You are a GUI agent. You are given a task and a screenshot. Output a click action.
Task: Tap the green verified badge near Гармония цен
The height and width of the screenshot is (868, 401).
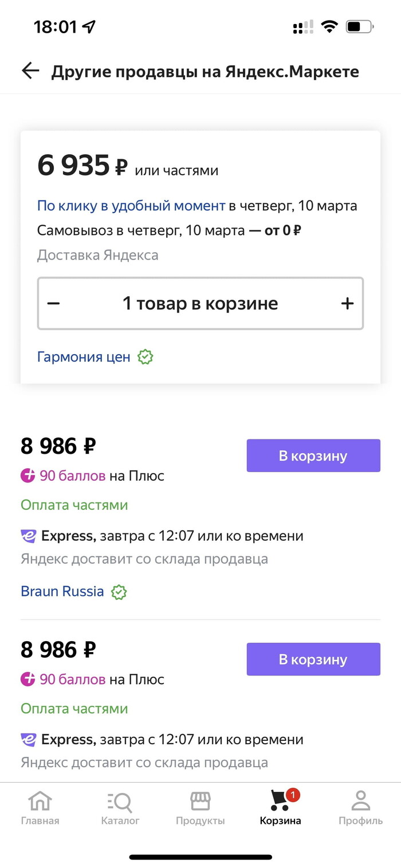146,358
